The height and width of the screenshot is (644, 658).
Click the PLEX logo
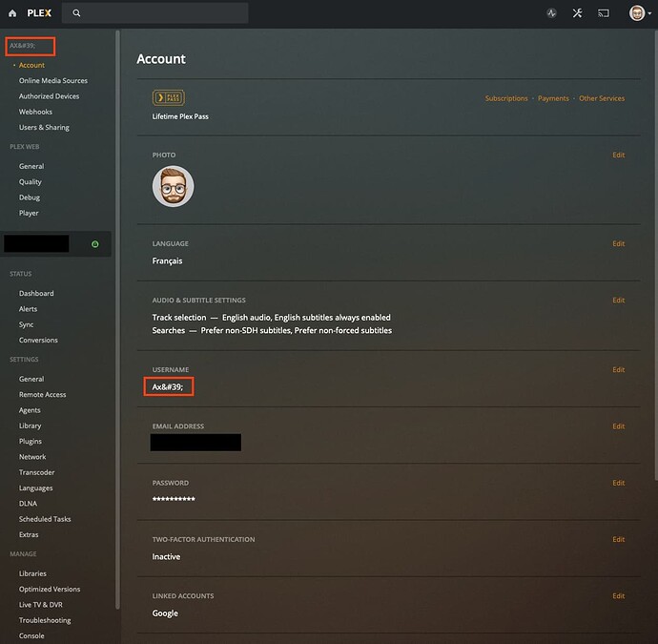coord(39,13)
